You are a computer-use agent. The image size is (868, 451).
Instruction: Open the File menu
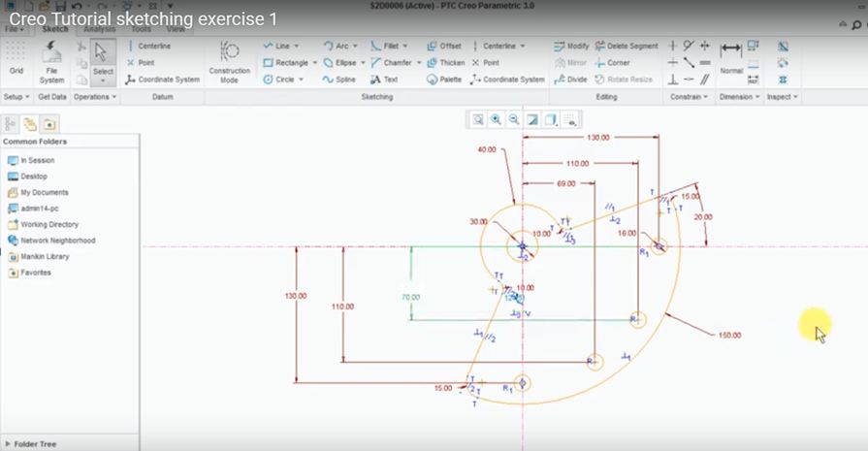(x=14, y=29)
